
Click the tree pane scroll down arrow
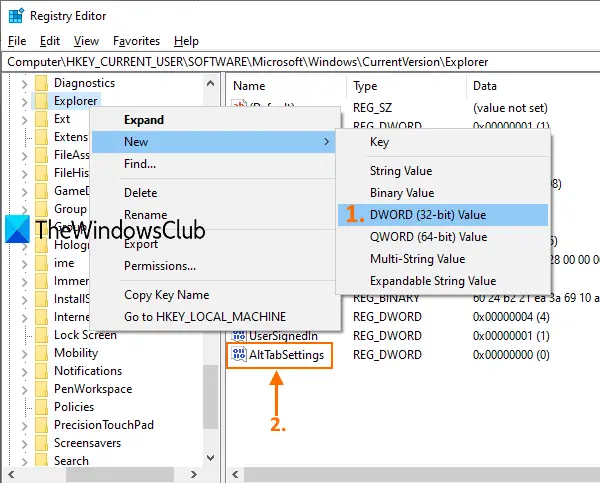coord(210,458)
